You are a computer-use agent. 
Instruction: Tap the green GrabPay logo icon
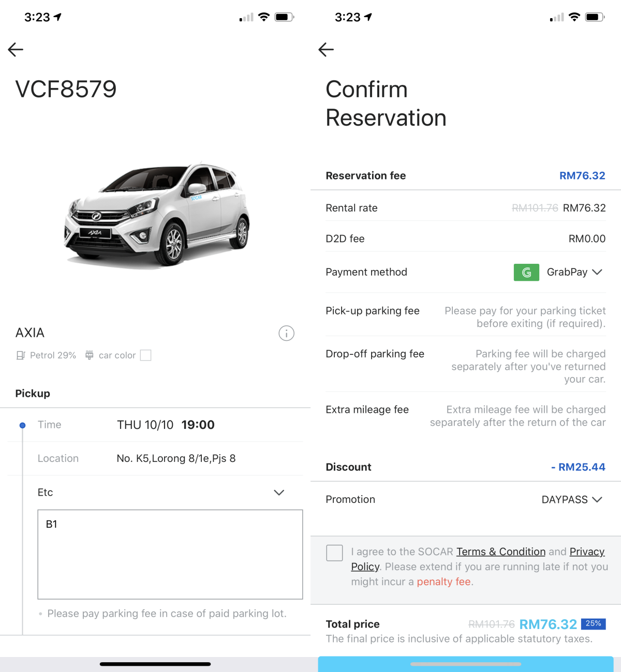(526, 272)
